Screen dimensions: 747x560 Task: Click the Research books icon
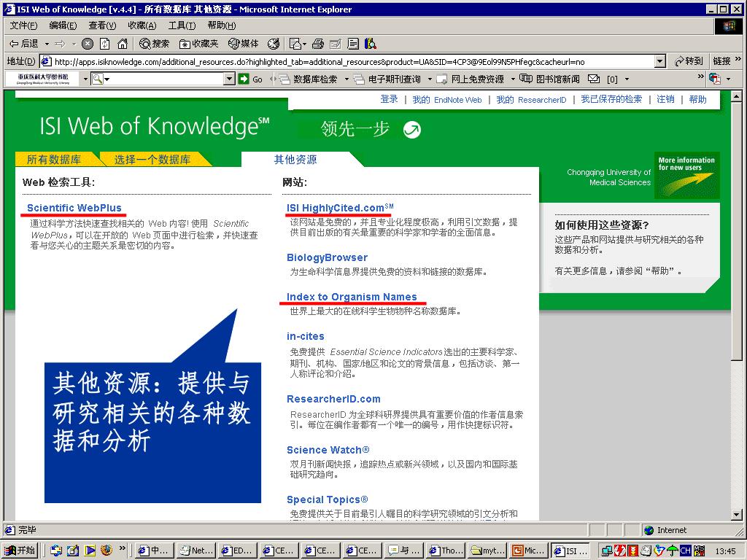click(370, 44)
